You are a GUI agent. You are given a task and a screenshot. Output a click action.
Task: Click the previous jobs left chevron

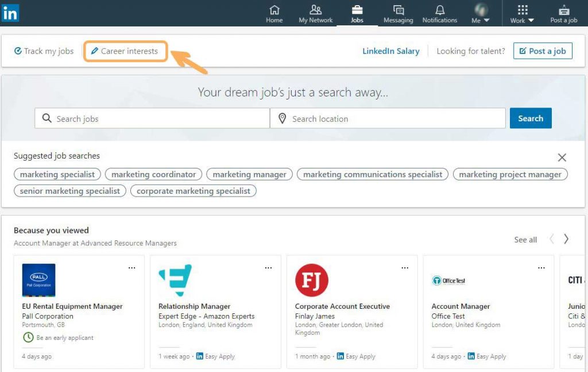coord(552,239)
